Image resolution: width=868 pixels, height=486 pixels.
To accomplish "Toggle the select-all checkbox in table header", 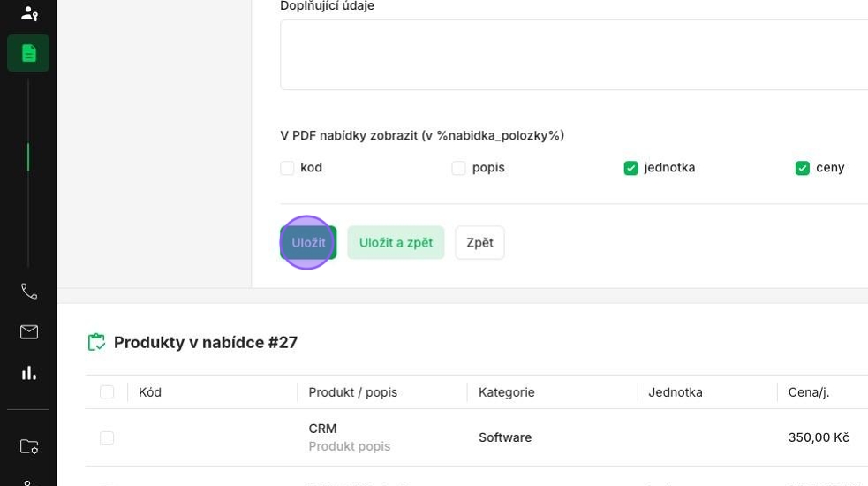I will (107, 392).
